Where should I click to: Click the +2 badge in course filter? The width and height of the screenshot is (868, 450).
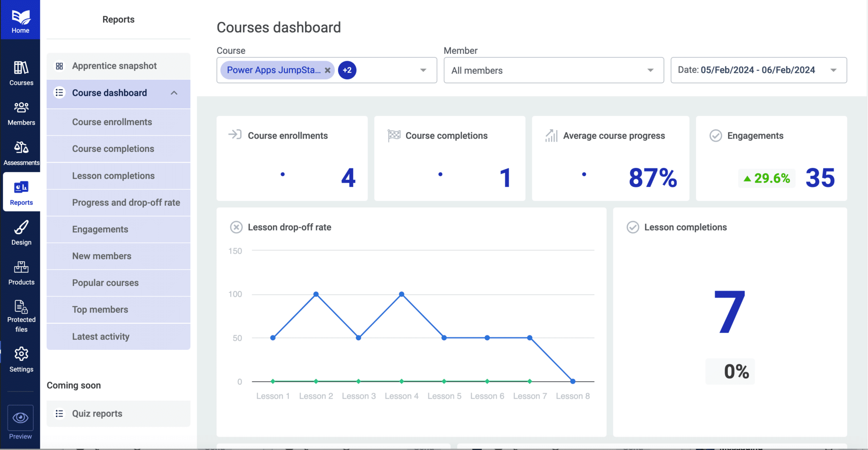coord(347,70)
